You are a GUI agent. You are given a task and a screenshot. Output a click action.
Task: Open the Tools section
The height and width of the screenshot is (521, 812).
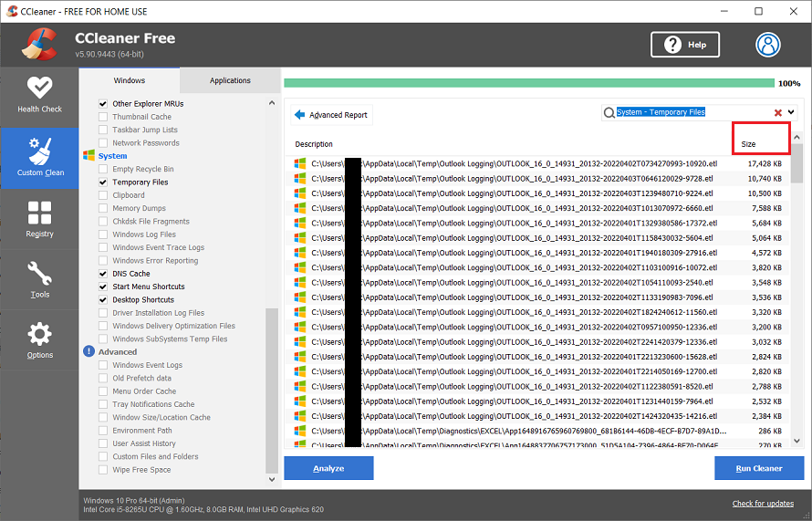pos(39,280)
